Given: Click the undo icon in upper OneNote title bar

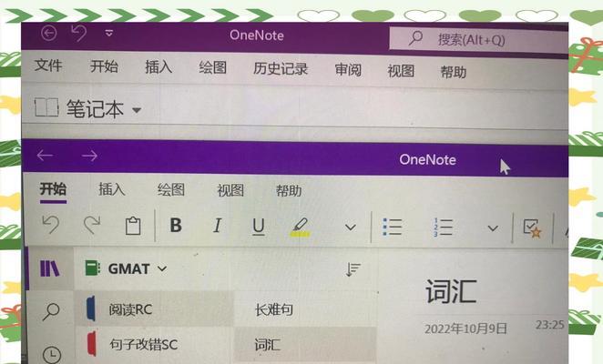Looking at the screenshot, I should point(79,33).
